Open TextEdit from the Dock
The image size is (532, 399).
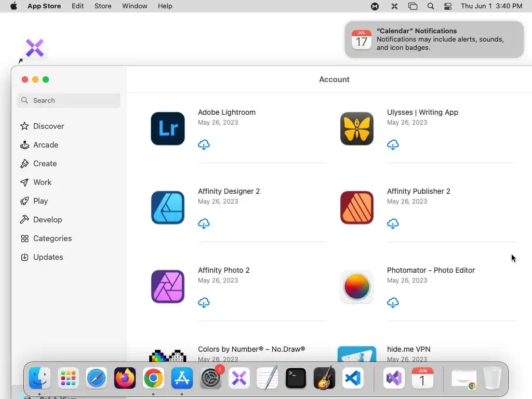(268, 378)
